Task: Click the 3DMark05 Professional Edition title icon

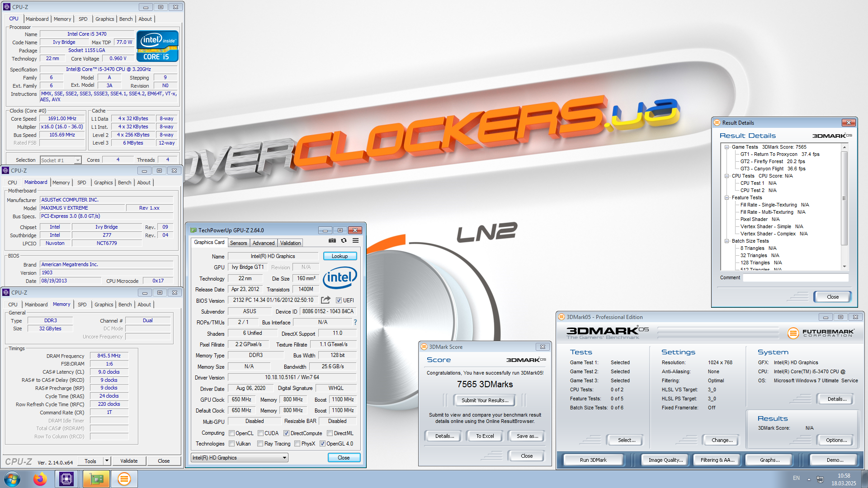Action: click(x=561, y=317)
